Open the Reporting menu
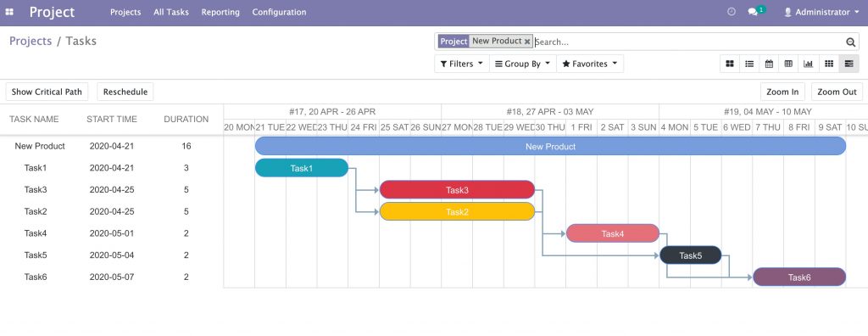 click(x=220, y=12)
